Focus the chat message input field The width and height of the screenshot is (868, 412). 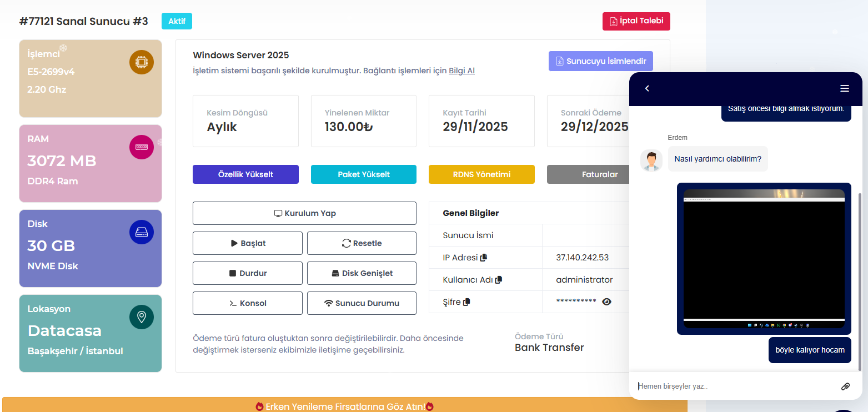(736, 386)
